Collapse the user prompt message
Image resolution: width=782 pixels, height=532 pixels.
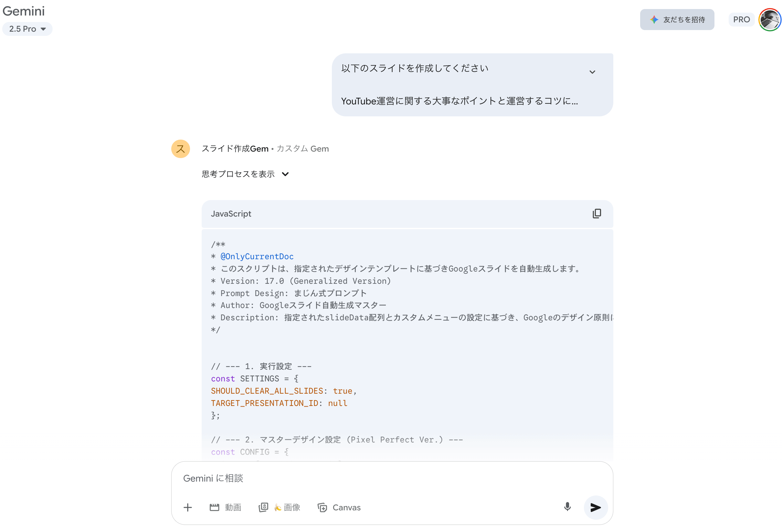(x=593, y=72)
